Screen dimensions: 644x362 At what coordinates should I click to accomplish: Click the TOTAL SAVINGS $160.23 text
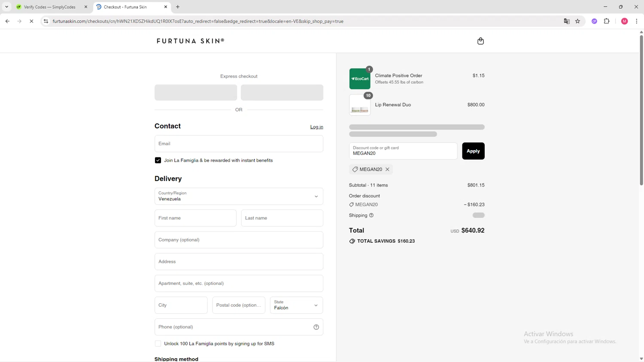point(386,241)
